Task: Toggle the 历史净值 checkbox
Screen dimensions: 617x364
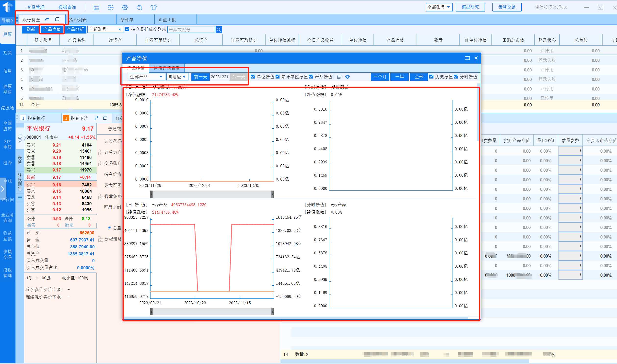Action: coord(431,77)
